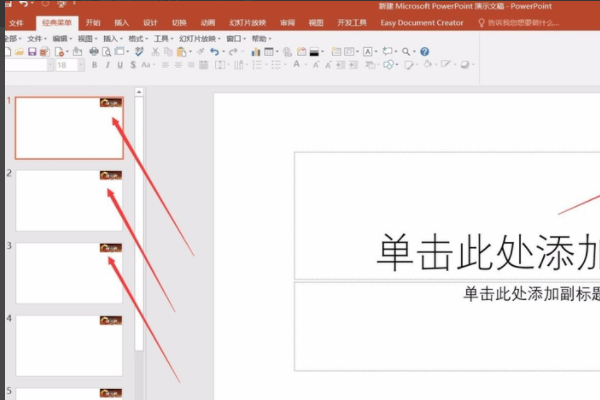Toggle Bold formatting

tap(94, 65)
